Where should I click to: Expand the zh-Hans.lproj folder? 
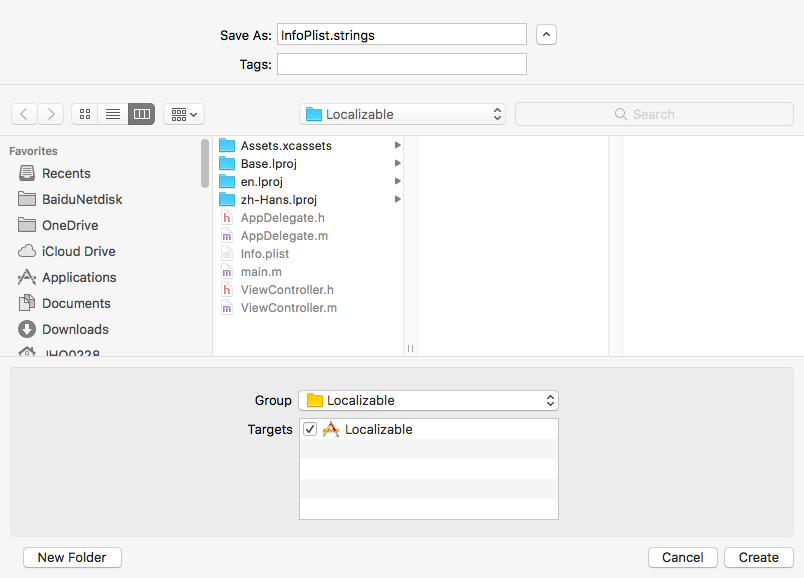(x=397, y=199)
